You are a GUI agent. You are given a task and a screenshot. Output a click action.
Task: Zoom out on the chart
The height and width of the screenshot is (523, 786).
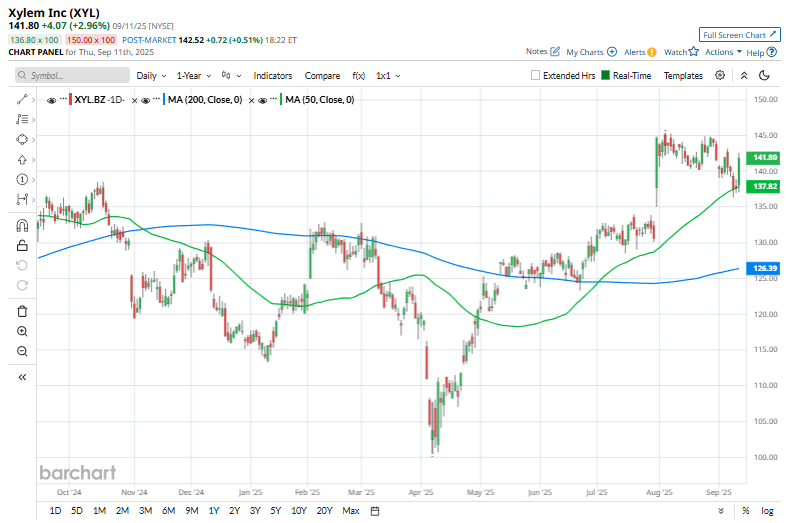tap(22, 352)
